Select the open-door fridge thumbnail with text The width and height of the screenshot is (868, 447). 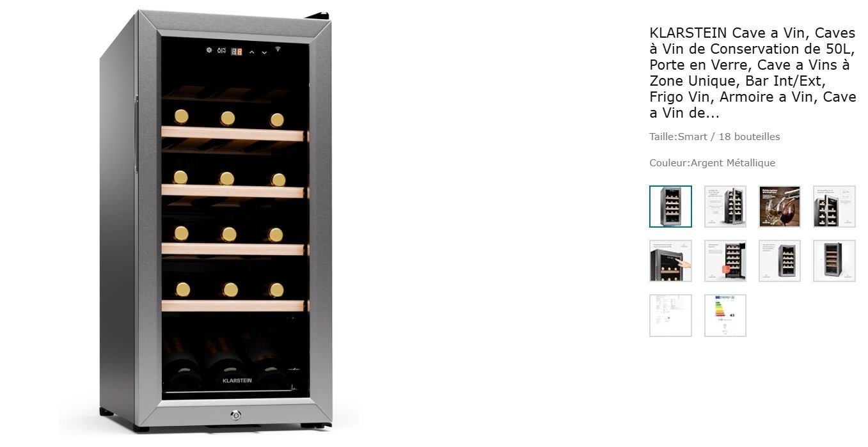click(725, 207)
